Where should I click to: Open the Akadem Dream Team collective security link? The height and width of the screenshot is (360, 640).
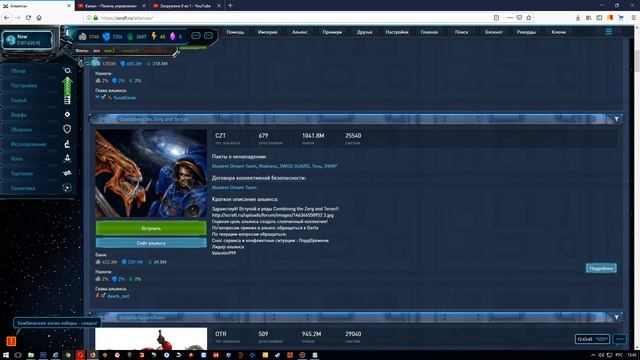[x=234, y=187]
